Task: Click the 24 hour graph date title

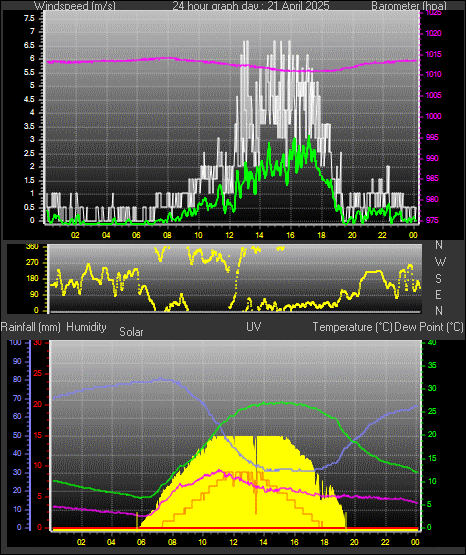Action: point(251,6)
